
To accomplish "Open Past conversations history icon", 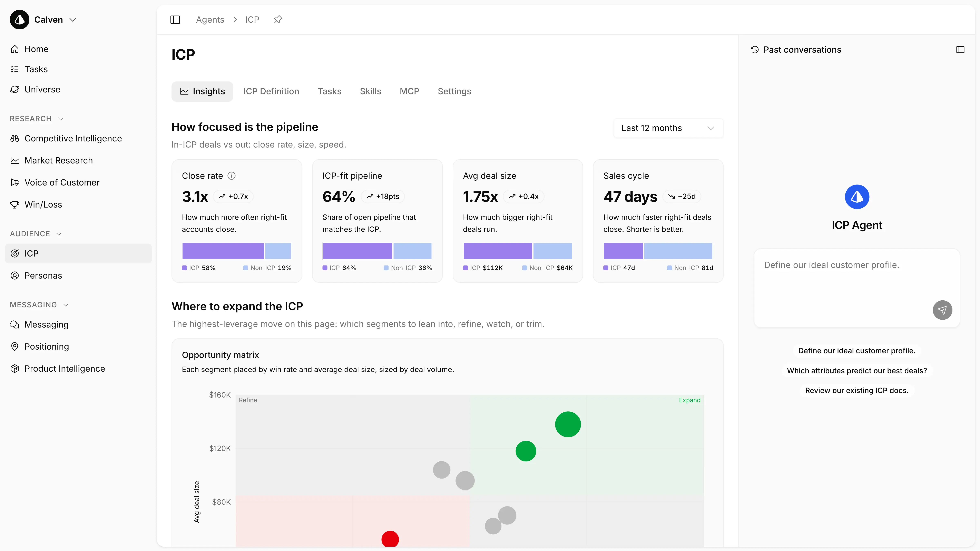I will [755, 50].
